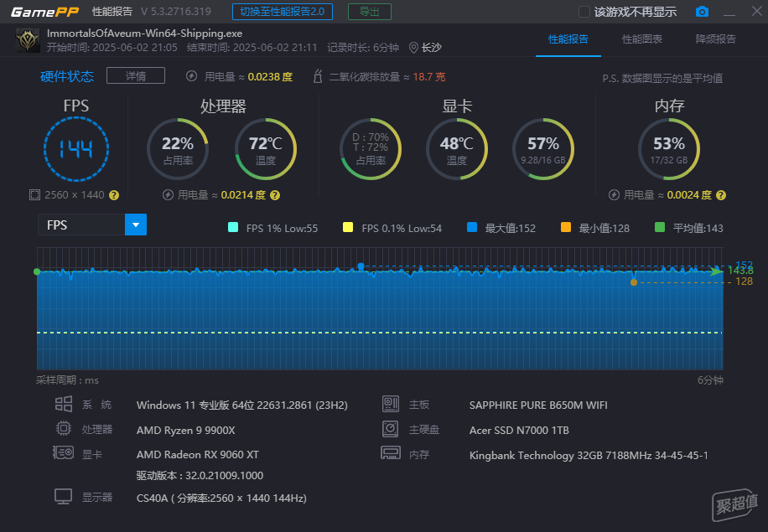The height and width of the screenshot is (532, 768).
Task: Click the Immortals of Aveum game icon
Action: coord(28,40)
